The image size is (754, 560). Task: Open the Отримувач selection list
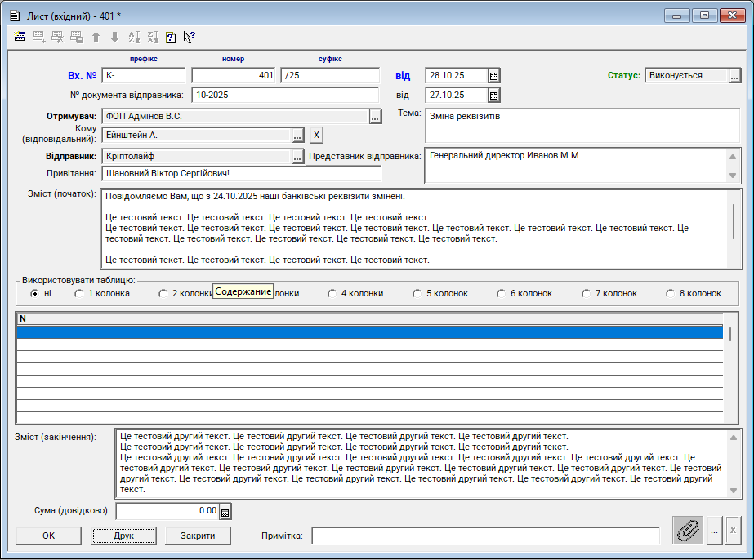pos(375,118)
